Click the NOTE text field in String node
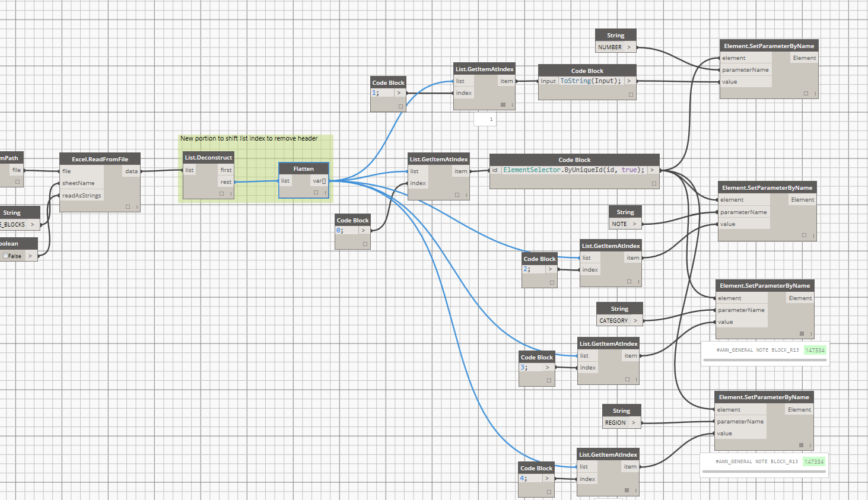Image resolution: width=868 pixels, height=500 pixels. tap(619, 224)
